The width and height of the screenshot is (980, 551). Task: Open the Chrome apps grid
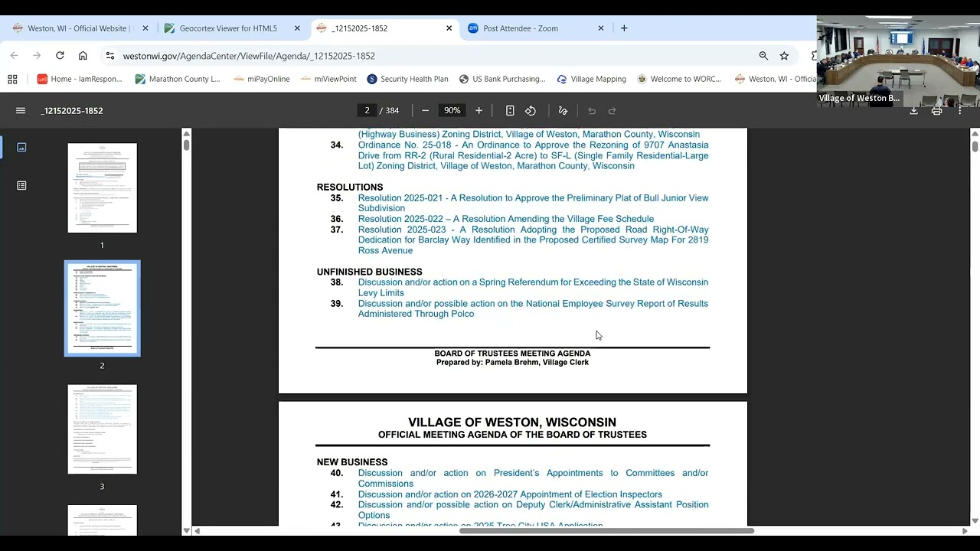(12, 79)
